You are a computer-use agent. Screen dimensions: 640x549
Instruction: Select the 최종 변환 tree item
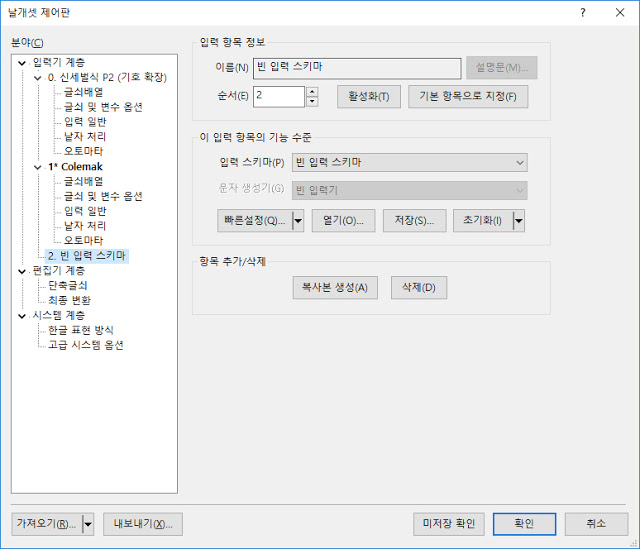(69, 301)
